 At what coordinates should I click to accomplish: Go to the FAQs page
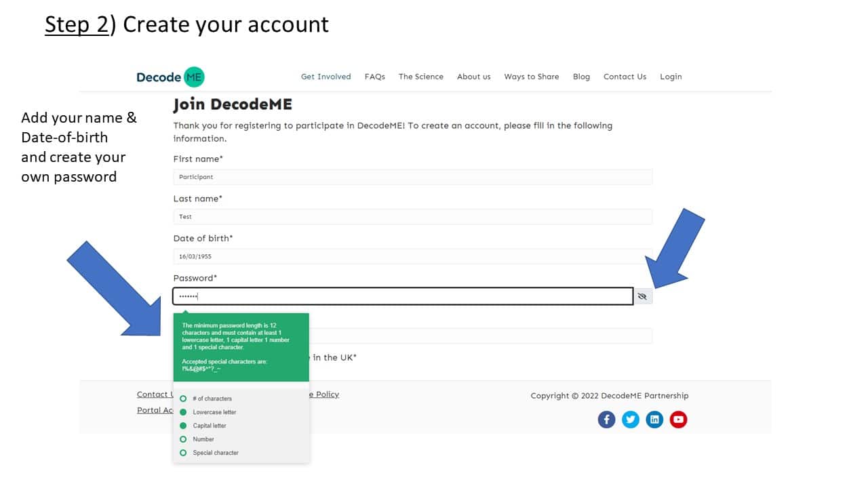click(375, 77)
